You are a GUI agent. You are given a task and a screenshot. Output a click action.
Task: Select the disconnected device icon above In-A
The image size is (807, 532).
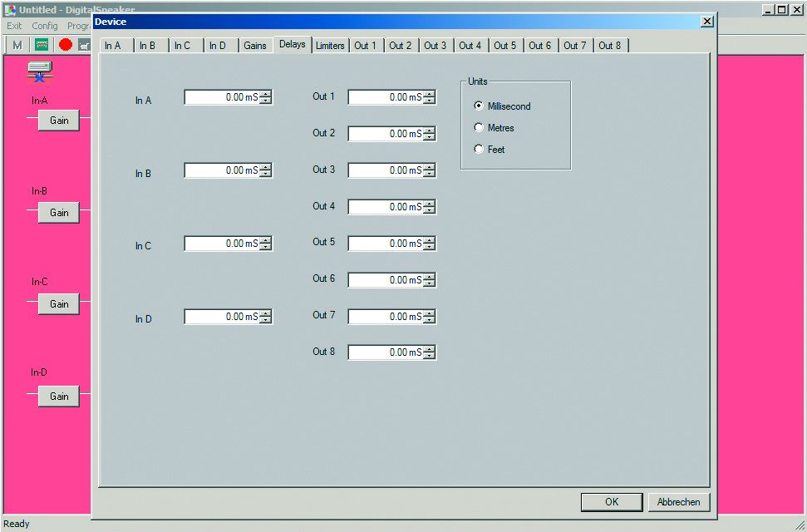40,72
